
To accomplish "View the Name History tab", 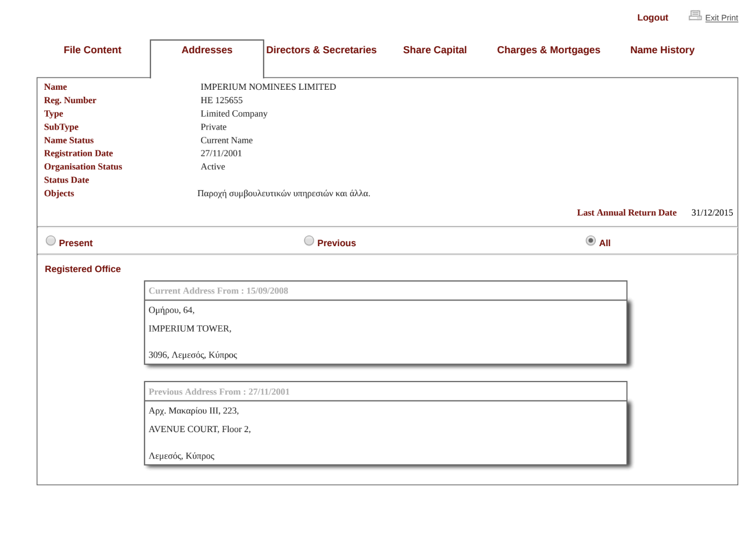I will pyautogui.click(x=662, y=50).
